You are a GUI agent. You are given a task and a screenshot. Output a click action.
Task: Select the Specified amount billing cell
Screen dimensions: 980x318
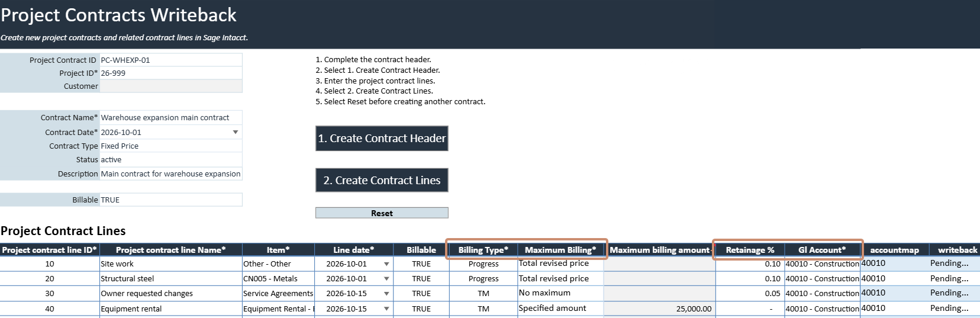(x=560, y=309)
